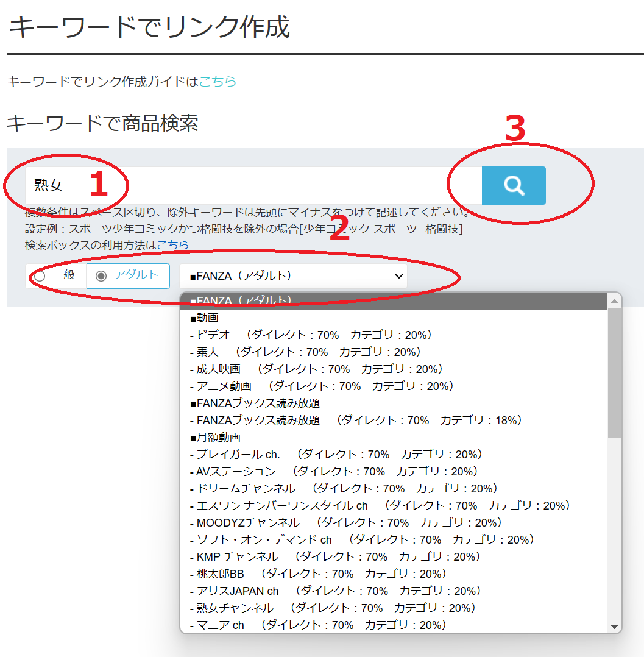Screen dimensions: 644x657
Task: Select the KMP チャンネル option
Action: pos(338,556)
